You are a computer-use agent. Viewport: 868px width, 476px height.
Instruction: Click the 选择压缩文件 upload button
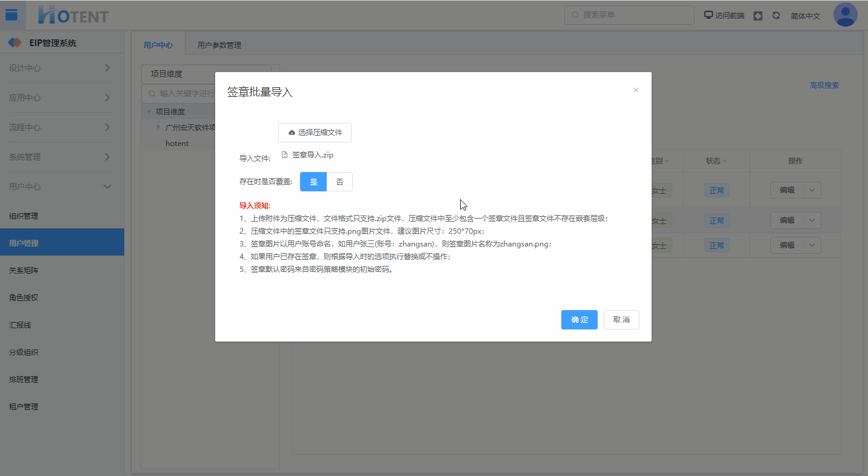315,133
